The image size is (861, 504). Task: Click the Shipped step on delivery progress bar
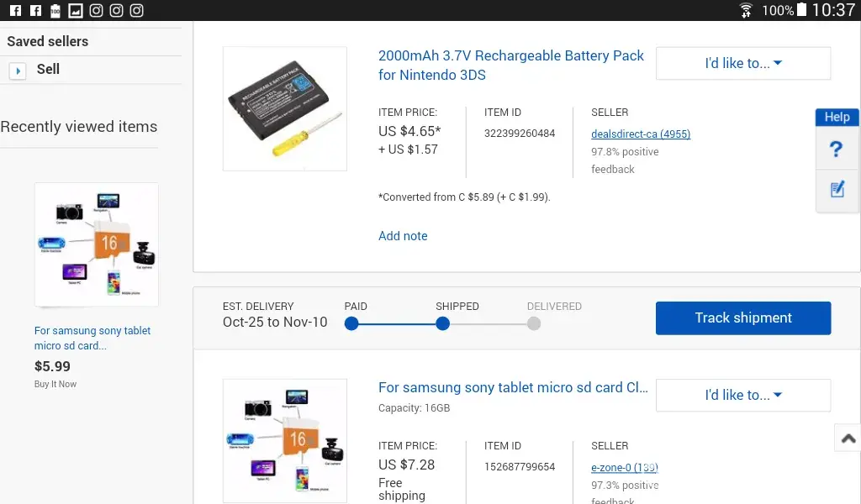443,323
